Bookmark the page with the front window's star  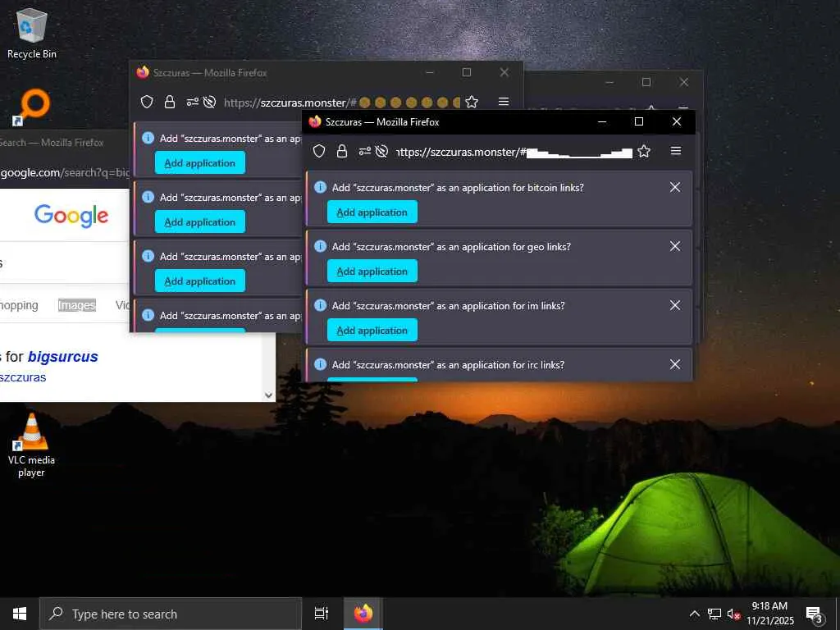pyautogui.click(x=644, y=152)
